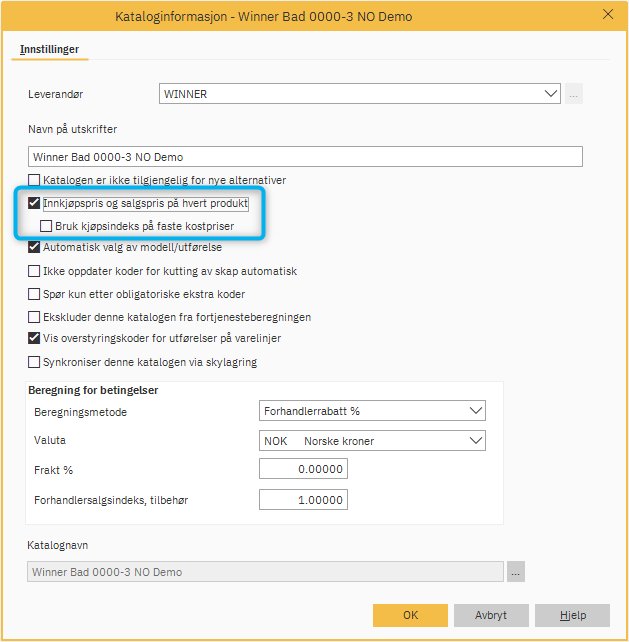Click the browse button beside Katalognavn field

click(x=516, y=572)
